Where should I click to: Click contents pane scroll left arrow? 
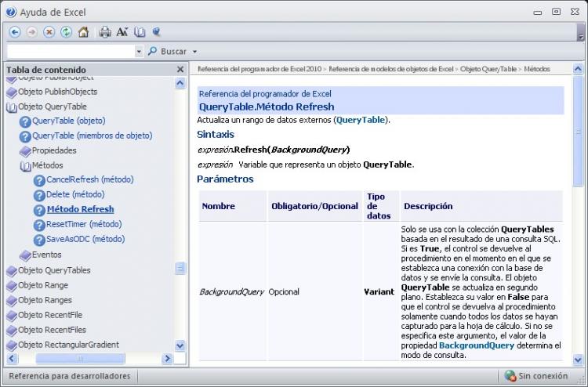(12, 359)
